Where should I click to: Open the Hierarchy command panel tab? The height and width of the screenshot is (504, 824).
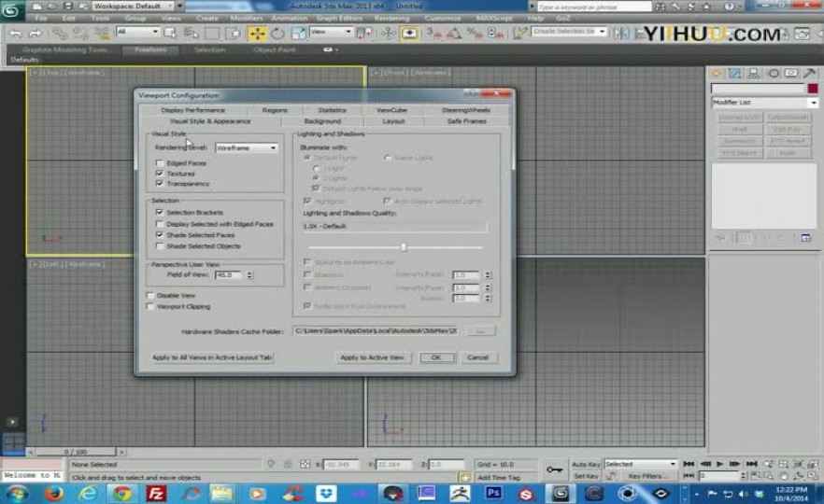pos(753,74)
